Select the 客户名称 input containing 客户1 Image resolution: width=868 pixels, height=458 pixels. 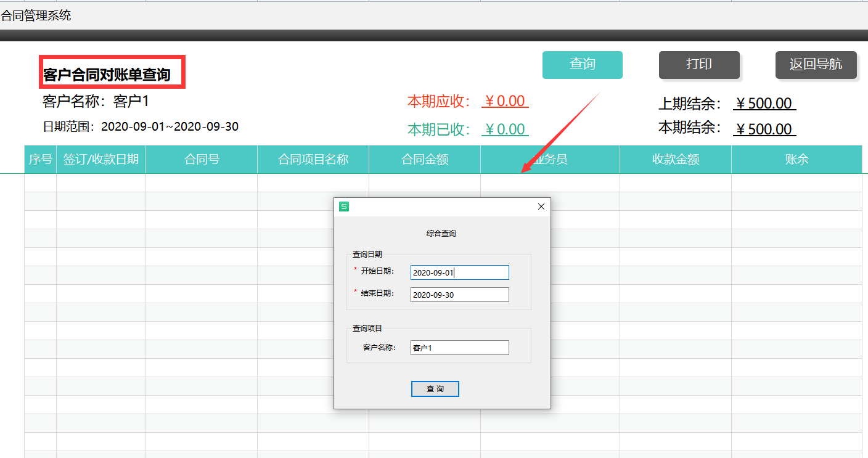pyautogui.click(x=459, y=347)
